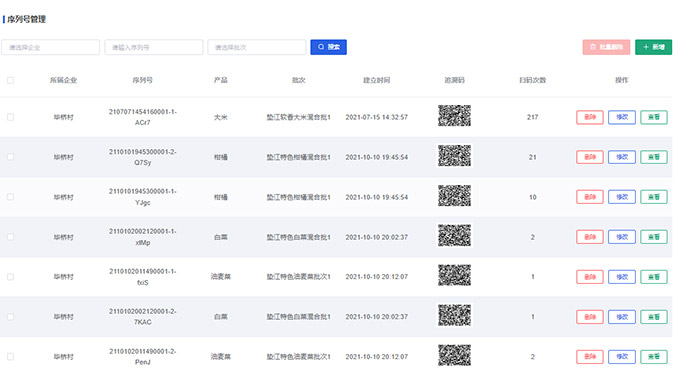The image size is (680, 368).
Task: Click the blue 搜索 search button
Action: point(328,47)
